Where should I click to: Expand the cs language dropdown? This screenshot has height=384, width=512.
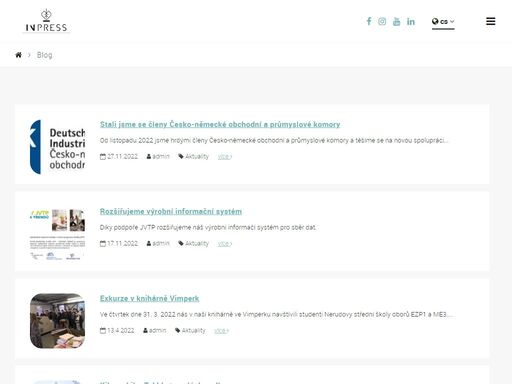click(443, 22)
